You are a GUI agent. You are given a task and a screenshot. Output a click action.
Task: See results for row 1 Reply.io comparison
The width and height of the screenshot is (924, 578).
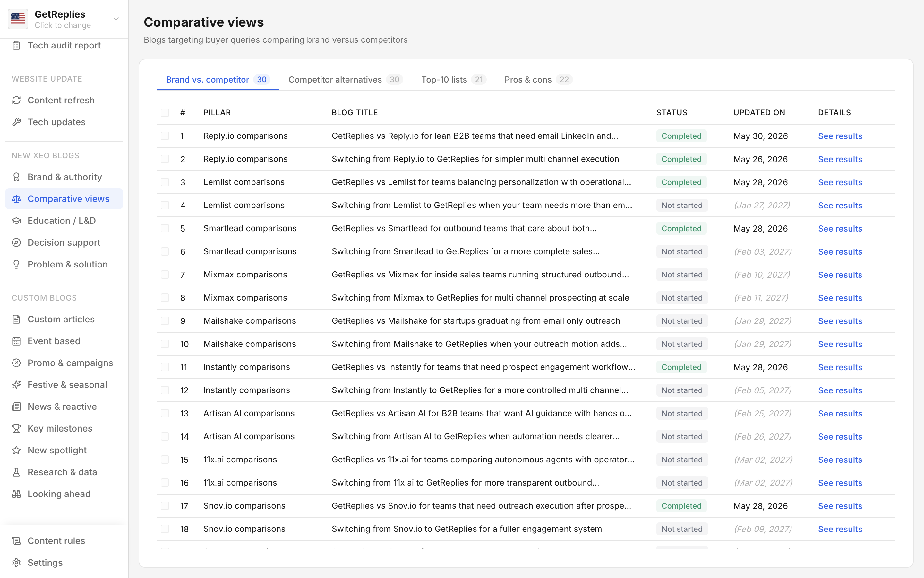pos(840,136)
